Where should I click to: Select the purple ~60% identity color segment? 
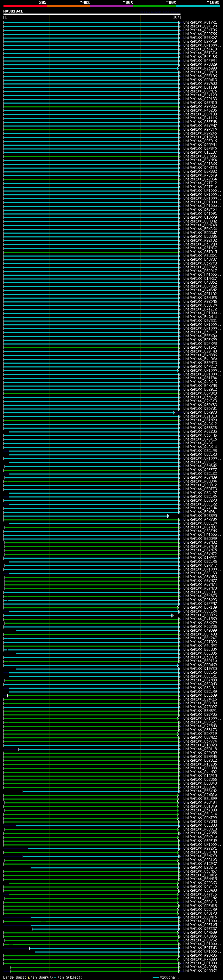[x=111, y=6]
